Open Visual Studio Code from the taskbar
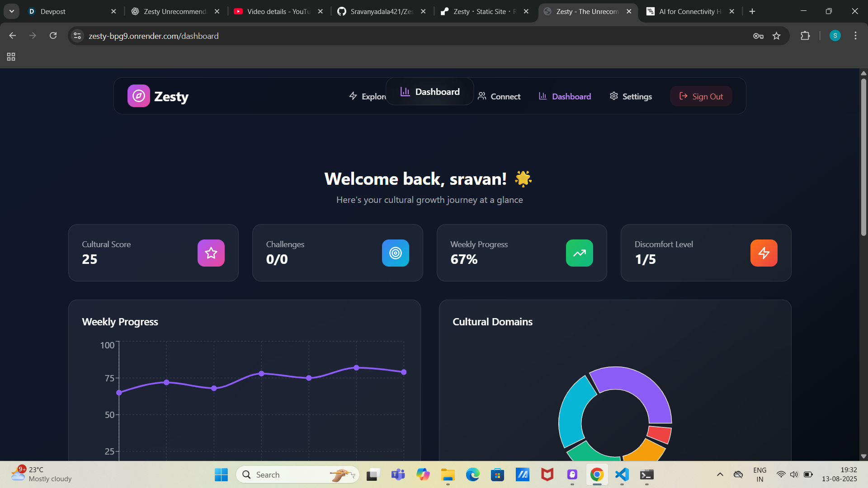Viewport: 868px width, 488px height. (x=622, y=474)
